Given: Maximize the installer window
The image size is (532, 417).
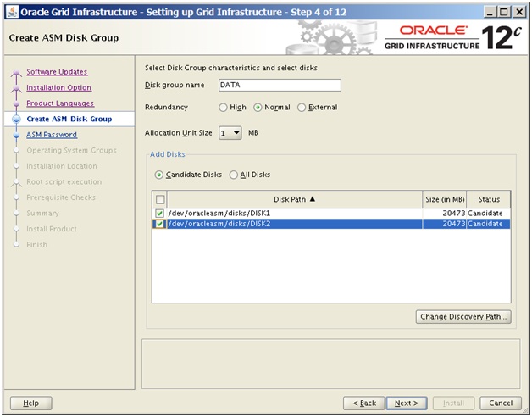Looking at the screenshot, I should tap(505, 13).
